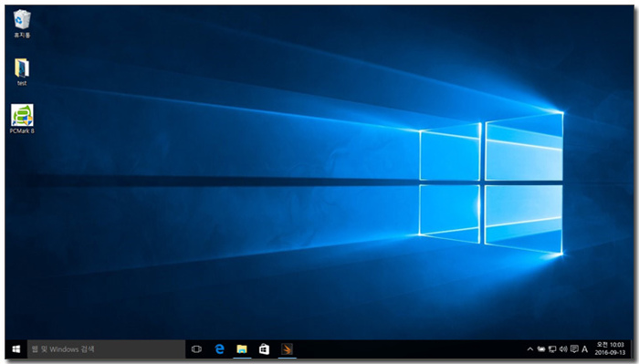Select the Recycle Bin desktop icon
Image resolution: width=639 pixels, height=364 pixels.
(22, 25)
